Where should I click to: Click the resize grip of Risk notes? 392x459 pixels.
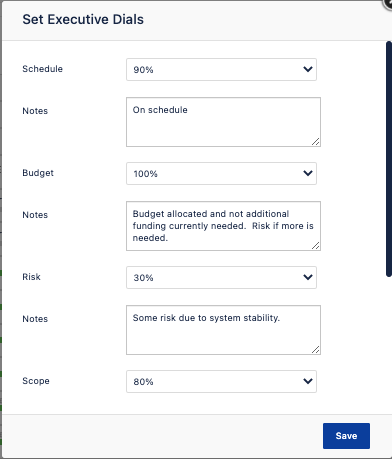316,350
